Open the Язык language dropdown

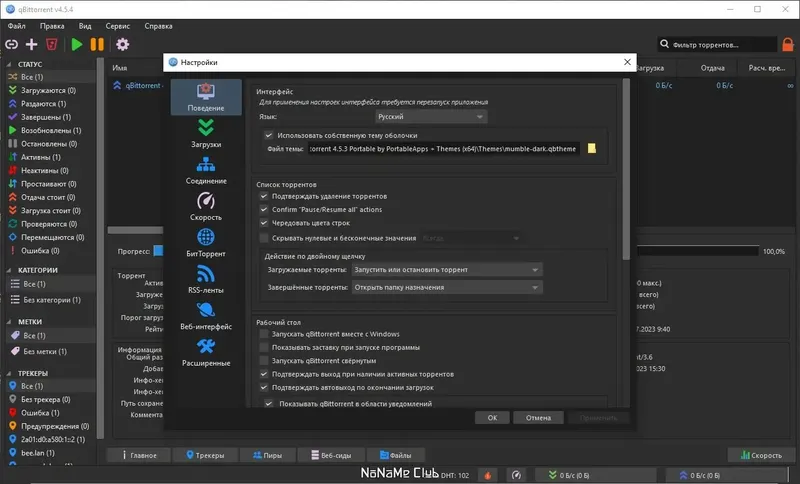(x=431, y=116)
